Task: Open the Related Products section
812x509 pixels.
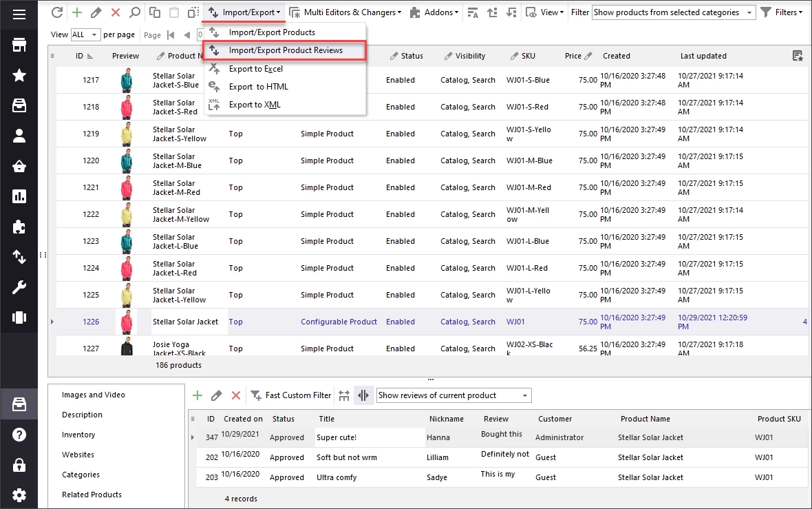Action: pyautogui.click(x=92, y=495)
